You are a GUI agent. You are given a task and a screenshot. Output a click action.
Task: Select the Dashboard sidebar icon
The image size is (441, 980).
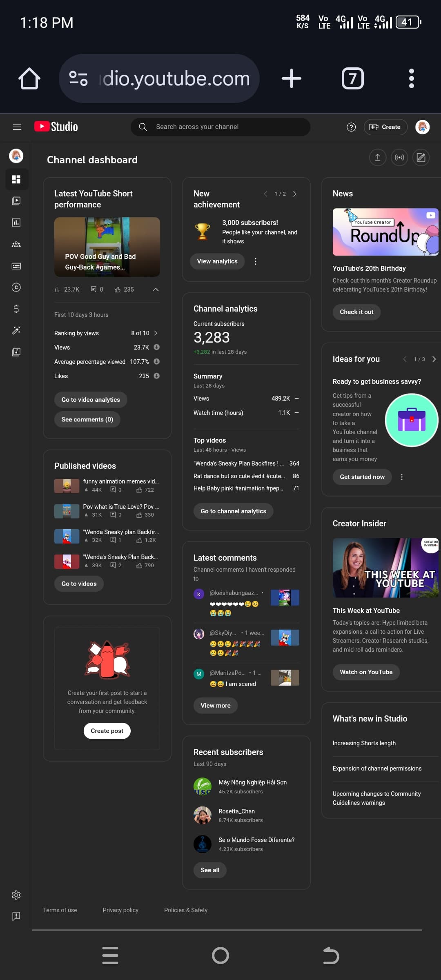click(x=16, y=179)
